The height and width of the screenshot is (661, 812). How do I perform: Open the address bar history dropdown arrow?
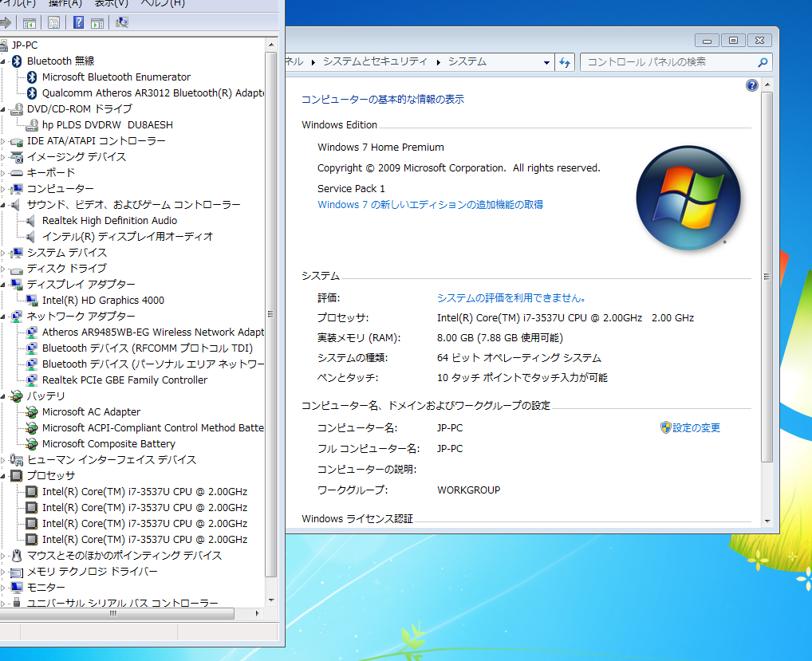click(x=546, y=63)
